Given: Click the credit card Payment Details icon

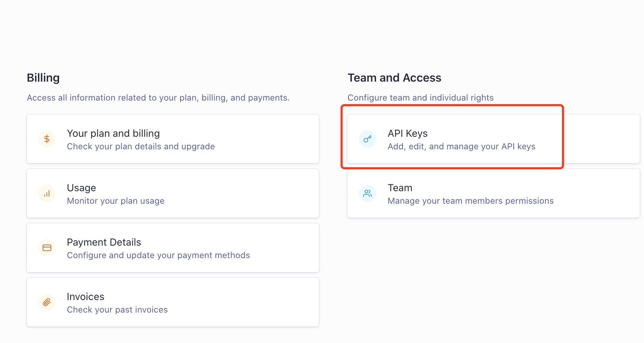Looking at the screenshot, I should (x=47, y=248).
